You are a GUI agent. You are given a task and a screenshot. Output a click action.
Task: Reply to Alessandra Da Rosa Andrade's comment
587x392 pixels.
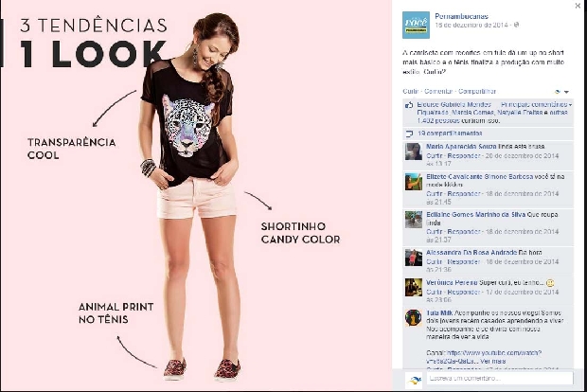pyautogui.click(x=464, y=261)
